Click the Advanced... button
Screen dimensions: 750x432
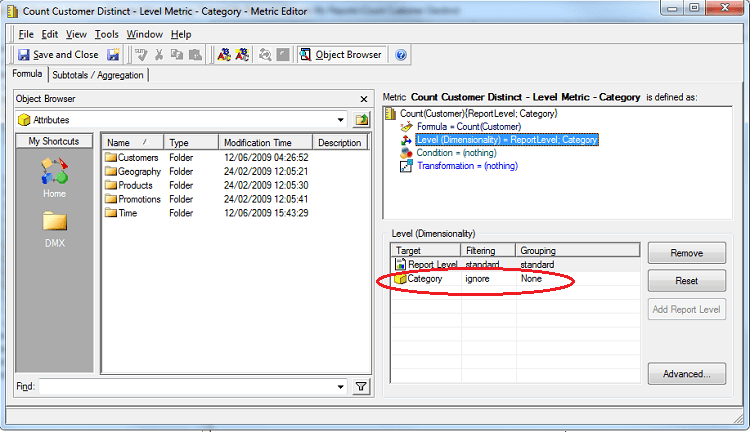coord(686,374)
